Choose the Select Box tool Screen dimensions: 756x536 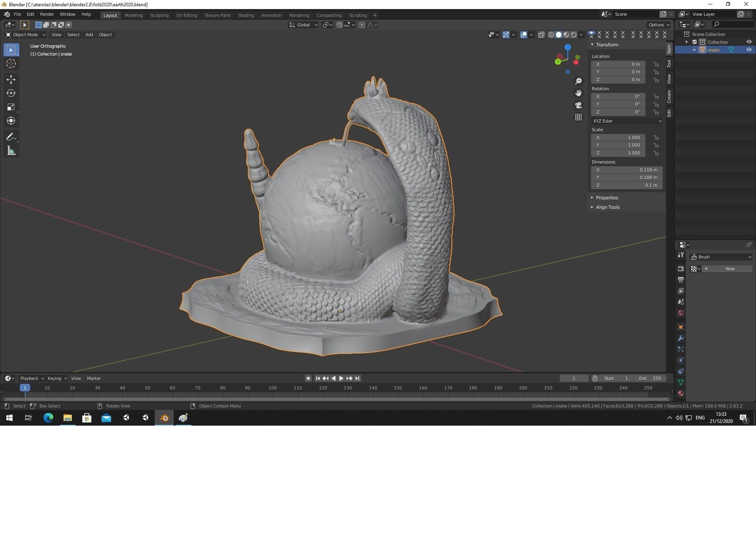pyautogui.click(x=11, y=50)
